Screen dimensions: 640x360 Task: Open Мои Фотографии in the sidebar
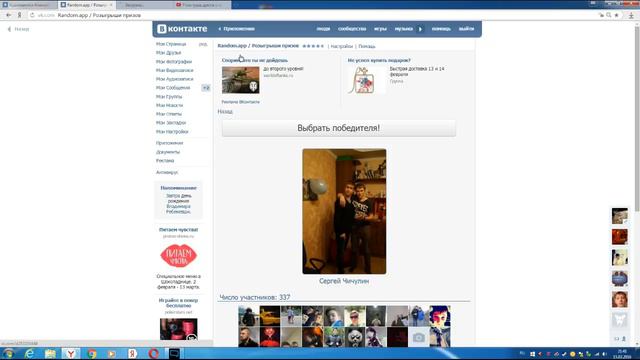tap(173, 62)
